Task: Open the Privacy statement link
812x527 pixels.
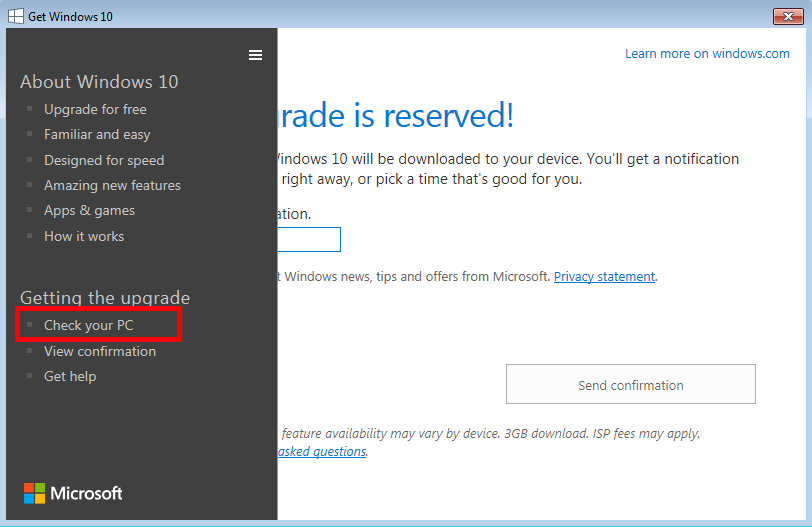Action: pyautogui.click(x=604, y=276)
